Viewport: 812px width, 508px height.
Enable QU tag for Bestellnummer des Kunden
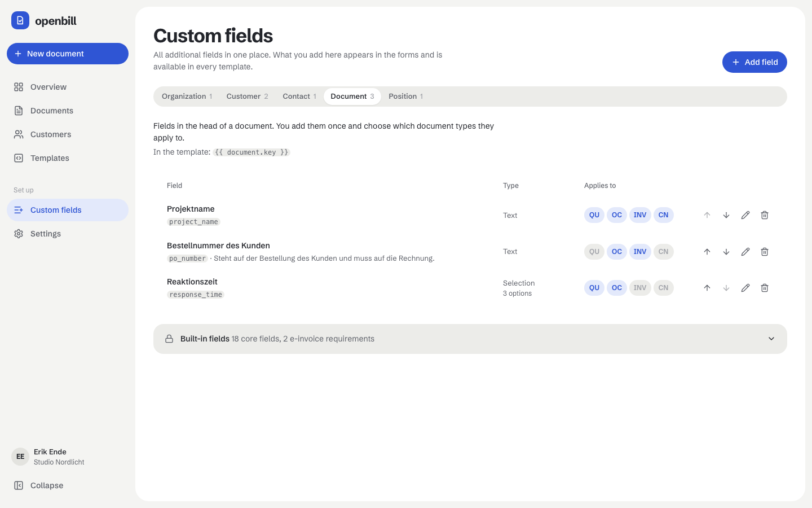coord(594,252)
